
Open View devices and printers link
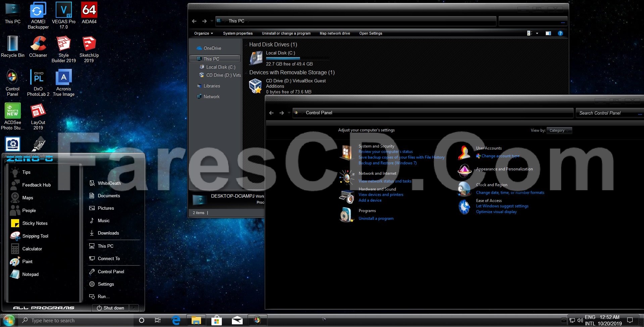coord(381,195)
